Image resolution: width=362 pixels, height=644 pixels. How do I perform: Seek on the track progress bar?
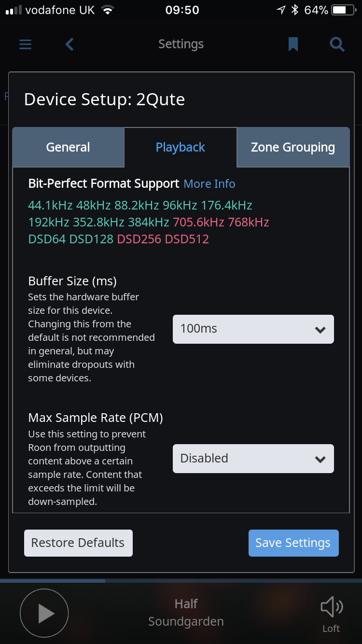click(181, 581)
